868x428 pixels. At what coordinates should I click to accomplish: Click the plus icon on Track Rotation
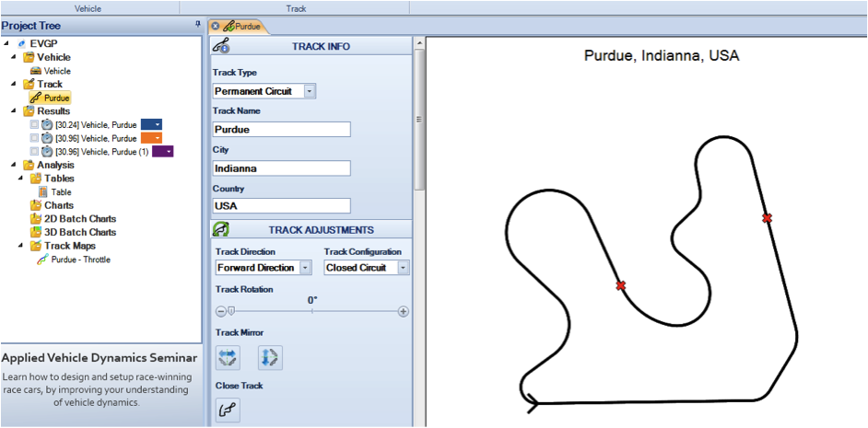click(x=403, y=312)
